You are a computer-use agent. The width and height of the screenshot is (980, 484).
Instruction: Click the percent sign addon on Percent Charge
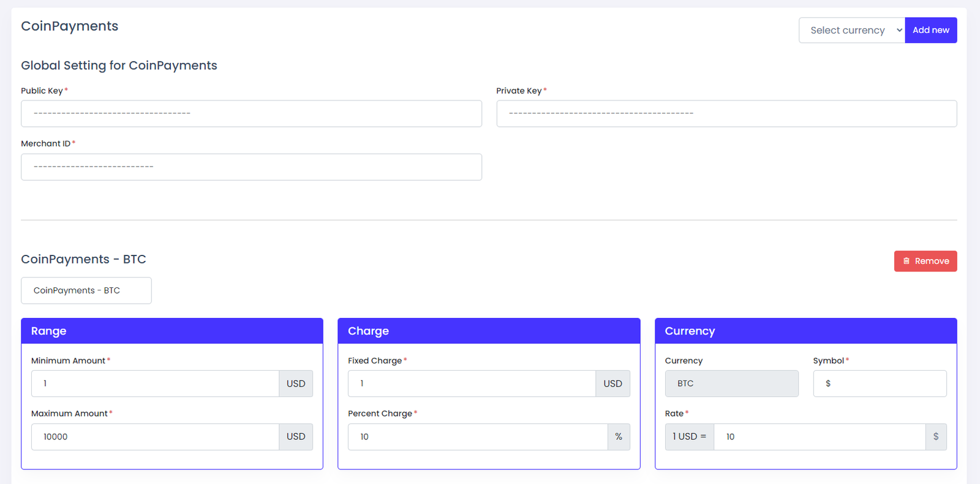[x=619, y=437]
